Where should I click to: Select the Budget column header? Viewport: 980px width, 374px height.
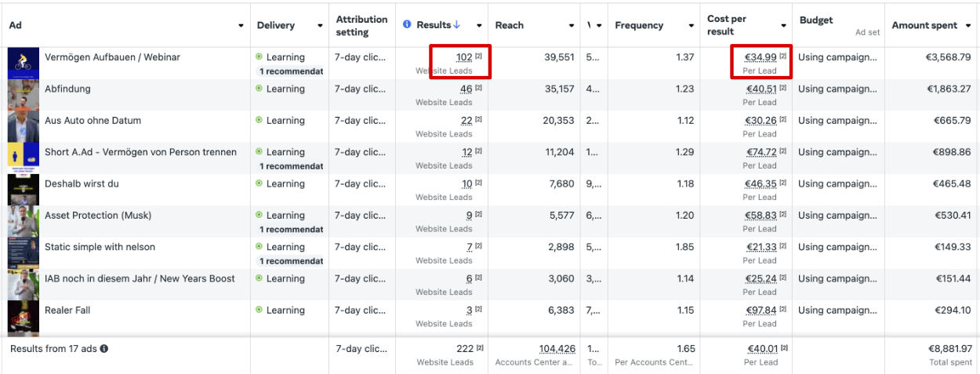(816, 20)
